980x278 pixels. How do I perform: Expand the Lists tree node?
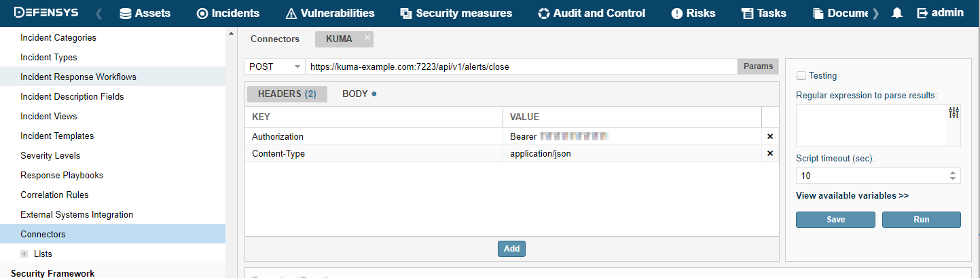[24, 254]
